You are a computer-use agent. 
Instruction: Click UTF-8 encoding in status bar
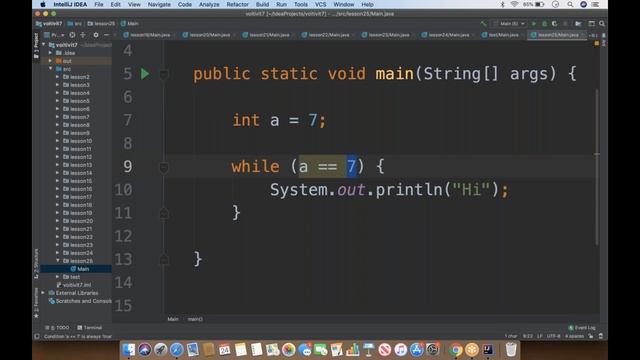553,336
